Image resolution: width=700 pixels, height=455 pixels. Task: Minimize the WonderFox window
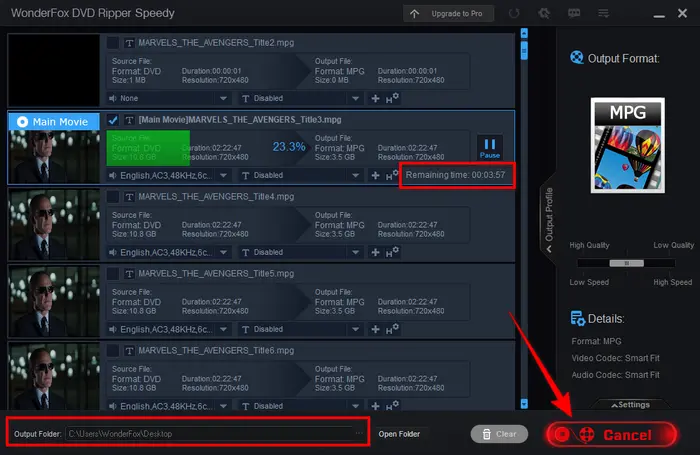coord(659,16)
